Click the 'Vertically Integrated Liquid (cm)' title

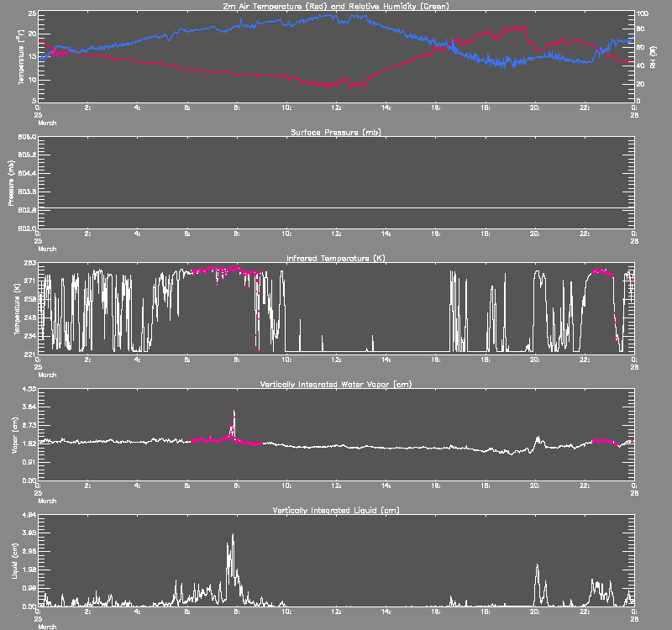click(335, 510)
